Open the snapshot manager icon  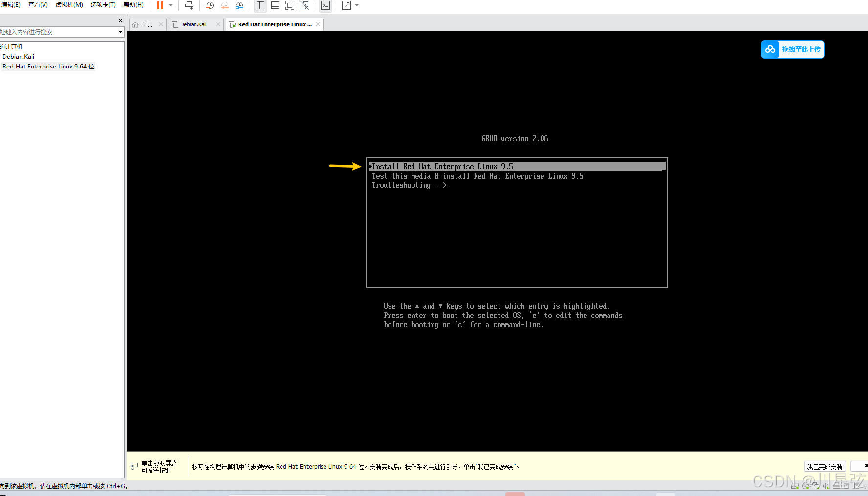(239, 5)
